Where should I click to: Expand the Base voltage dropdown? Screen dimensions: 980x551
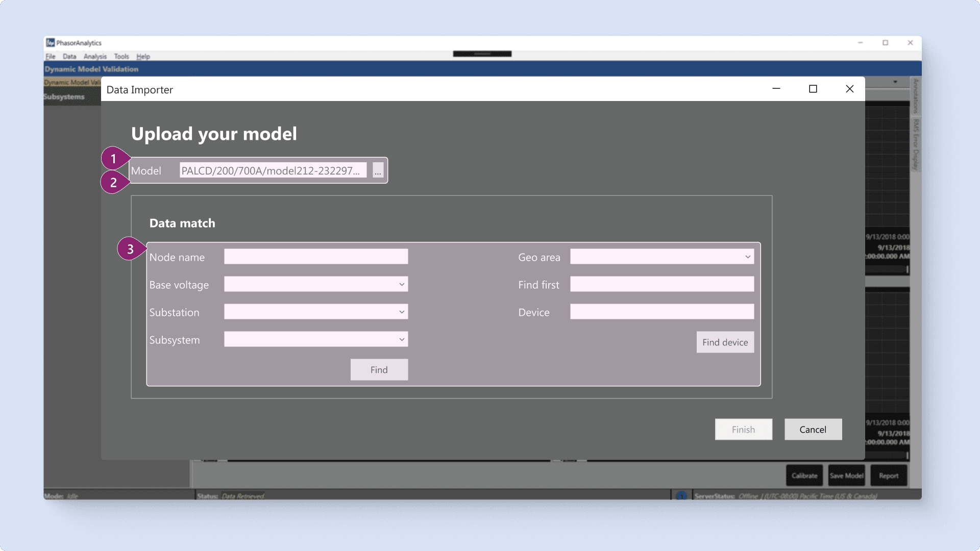pos(402,285)
